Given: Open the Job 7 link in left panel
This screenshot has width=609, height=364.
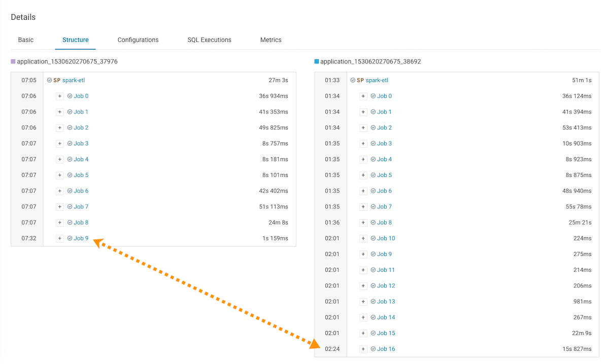Looking at the screenshot, I should 81,207.
